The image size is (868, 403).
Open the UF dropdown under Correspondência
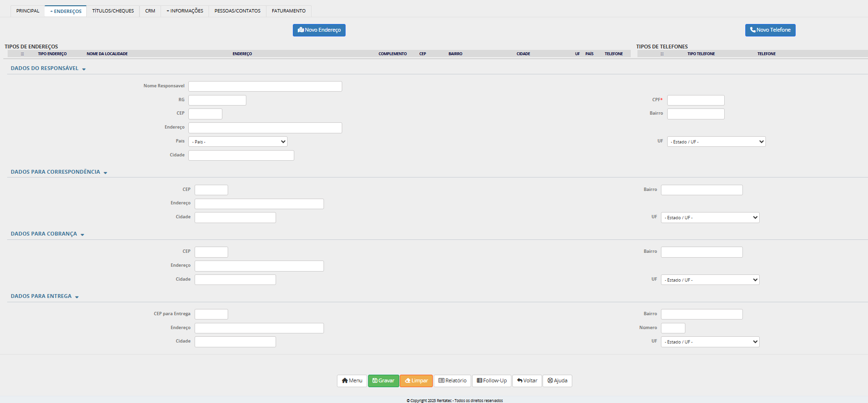[710, 218]
